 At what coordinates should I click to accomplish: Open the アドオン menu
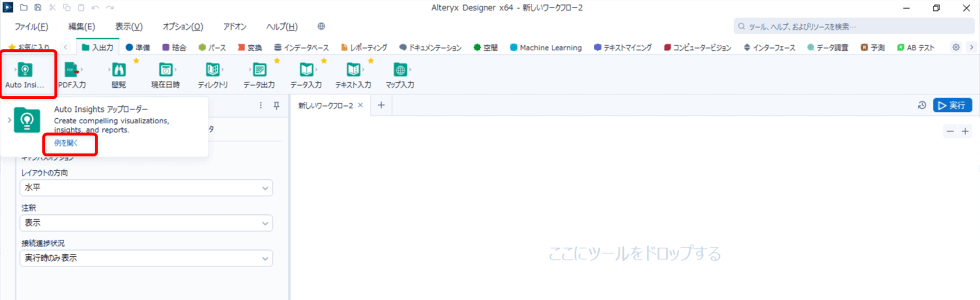pos(235,26)
